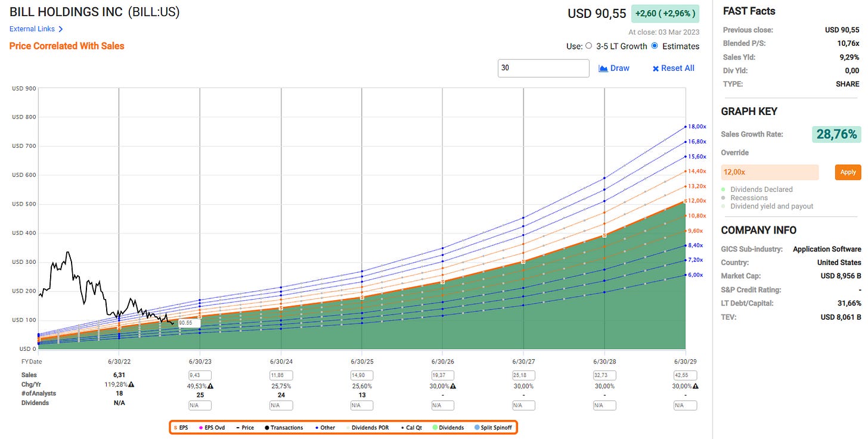Click the 16,80x multiple line label
Screen dimensions: 868x439
[697, 142]
